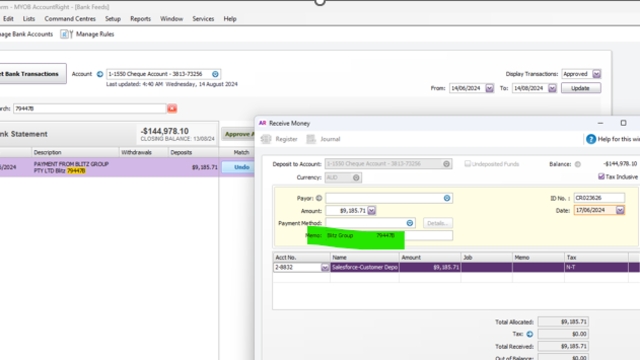
Task: Click the N-T tax code cell
Action: click(596, 267)
